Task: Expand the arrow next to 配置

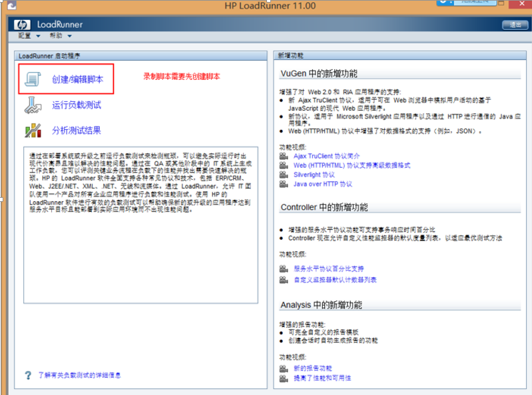Action: tap(38, 36)
